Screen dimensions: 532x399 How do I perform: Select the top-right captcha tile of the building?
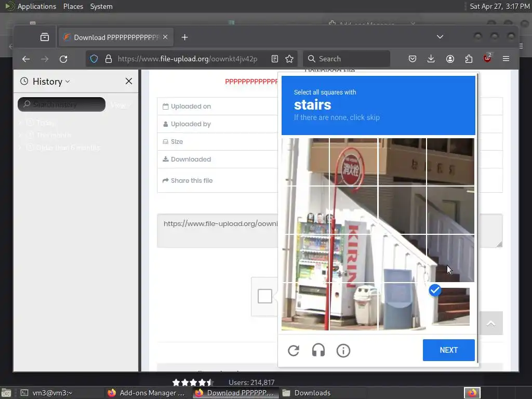450,162
